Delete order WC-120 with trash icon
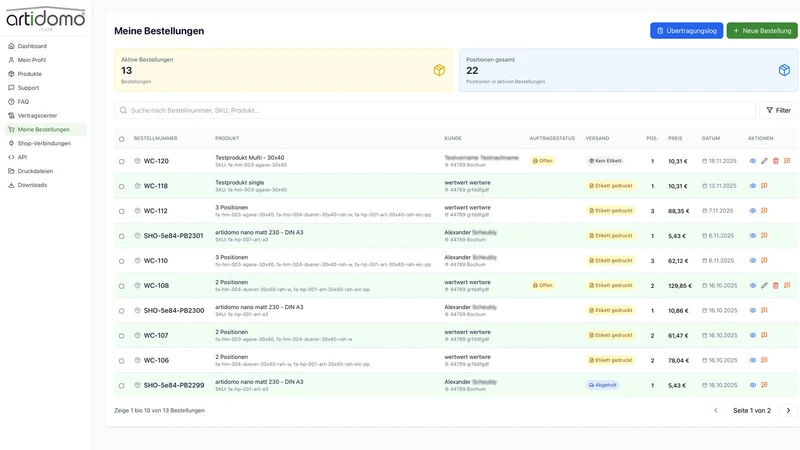This screenshot has width=800, height=450. point(776,161)
